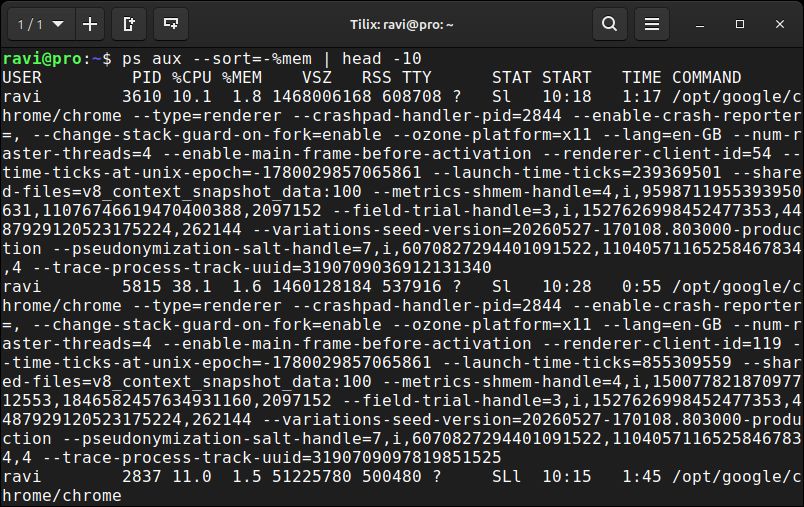The image size is (804, 507).
Task: Click PID value 3610
Action: 142,97
